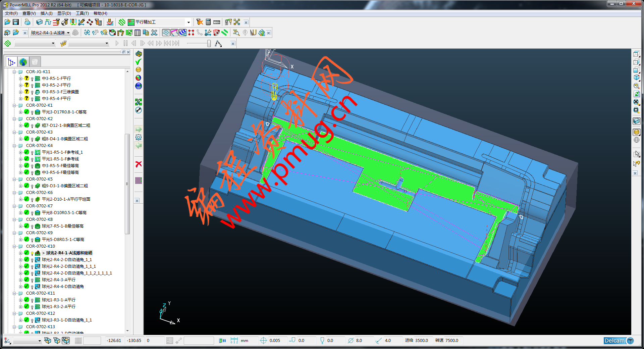Toggle light bulb for 球光1-R3-1-A平行
644x349 pixels.
[32, 300]
